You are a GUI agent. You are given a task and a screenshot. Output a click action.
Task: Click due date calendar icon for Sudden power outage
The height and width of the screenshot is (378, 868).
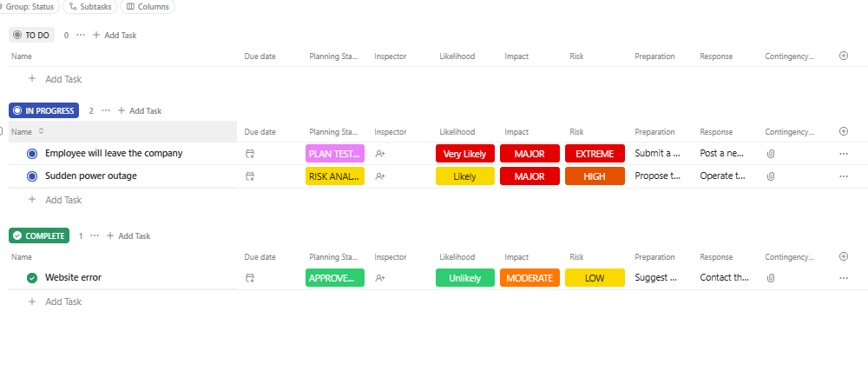[250, 176]
